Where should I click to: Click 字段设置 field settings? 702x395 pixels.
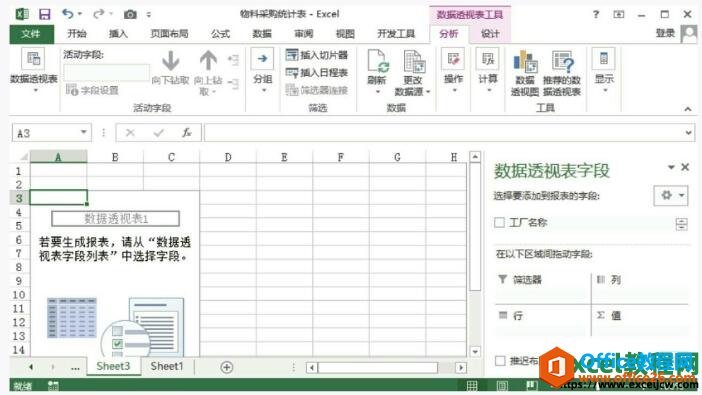(x=93, y=90)
